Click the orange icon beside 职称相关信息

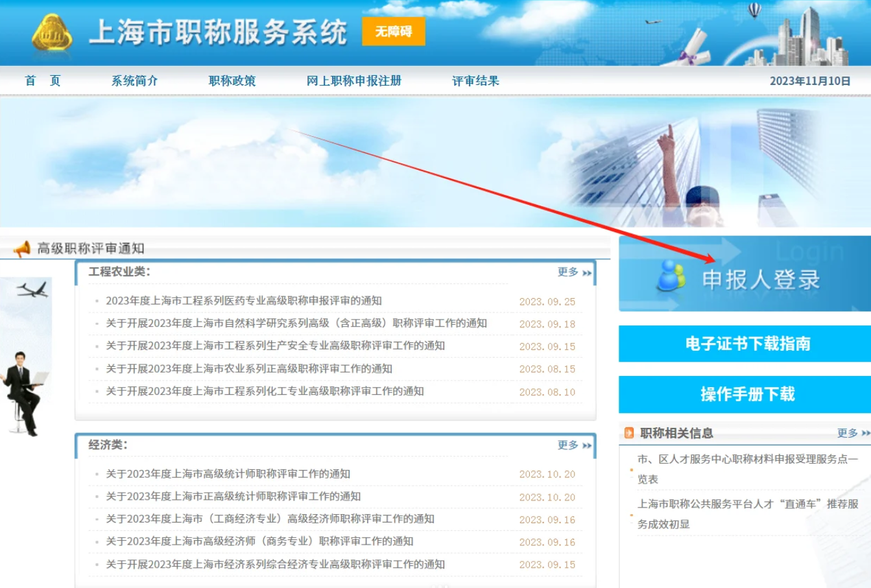[x=628, y=434]
